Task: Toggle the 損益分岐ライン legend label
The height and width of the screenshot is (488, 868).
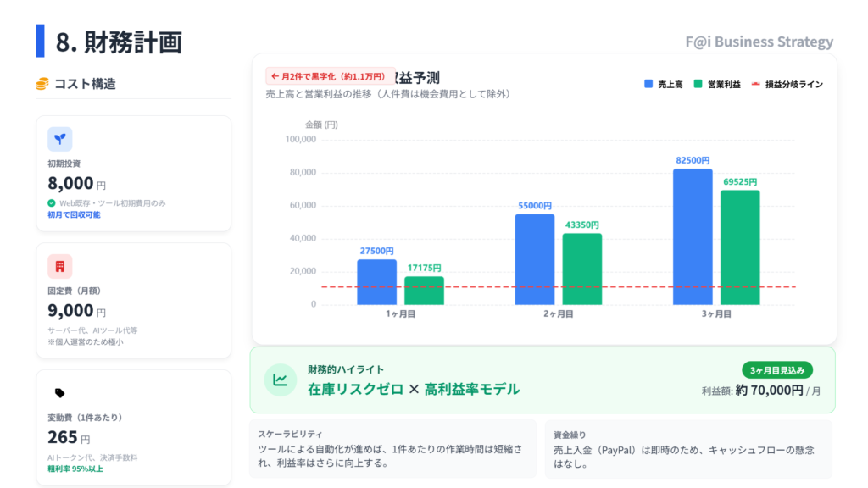Action: coord(793,85)
